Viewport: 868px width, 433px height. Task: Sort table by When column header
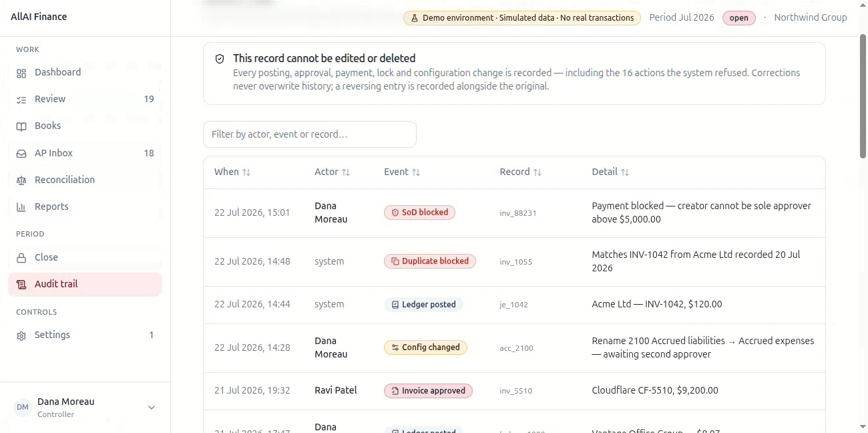(232, 172)
